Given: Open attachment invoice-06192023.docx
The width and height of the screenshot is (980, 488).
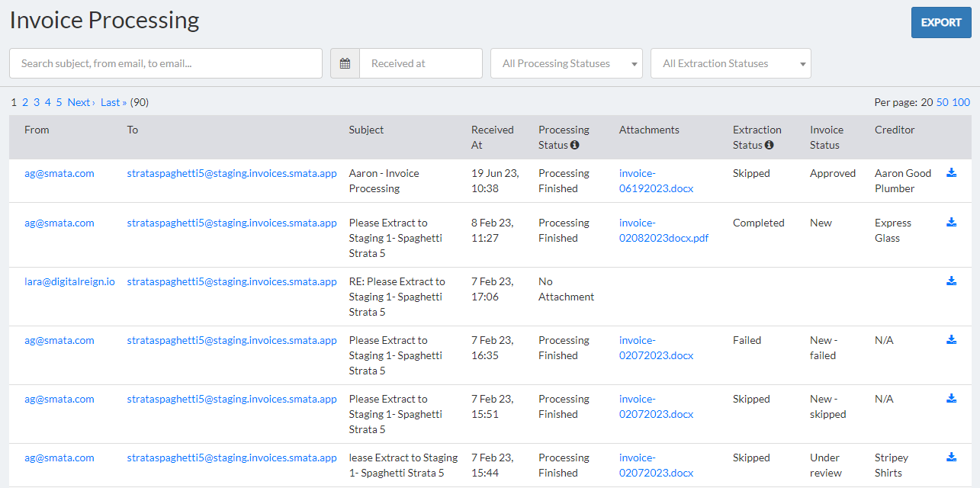Looking at the screenshot, I should click(656, 181).
